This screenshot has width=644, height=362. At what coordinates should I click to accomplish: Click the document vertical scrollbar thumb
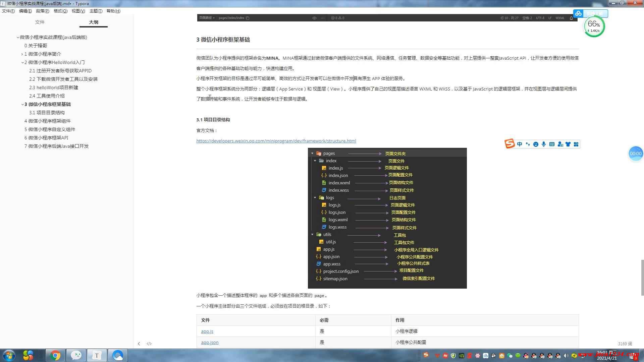[642, 278]
